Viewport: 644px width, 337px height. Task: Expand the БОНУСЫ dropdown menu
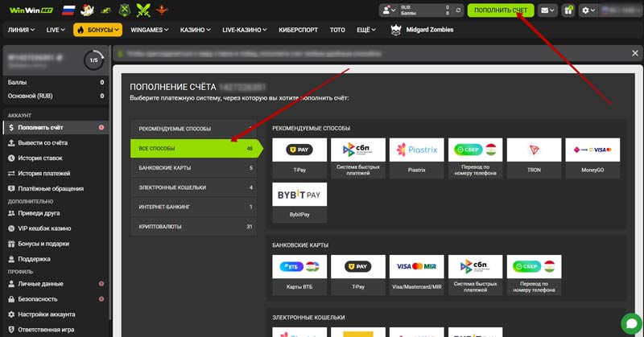(x=97, y=30)
